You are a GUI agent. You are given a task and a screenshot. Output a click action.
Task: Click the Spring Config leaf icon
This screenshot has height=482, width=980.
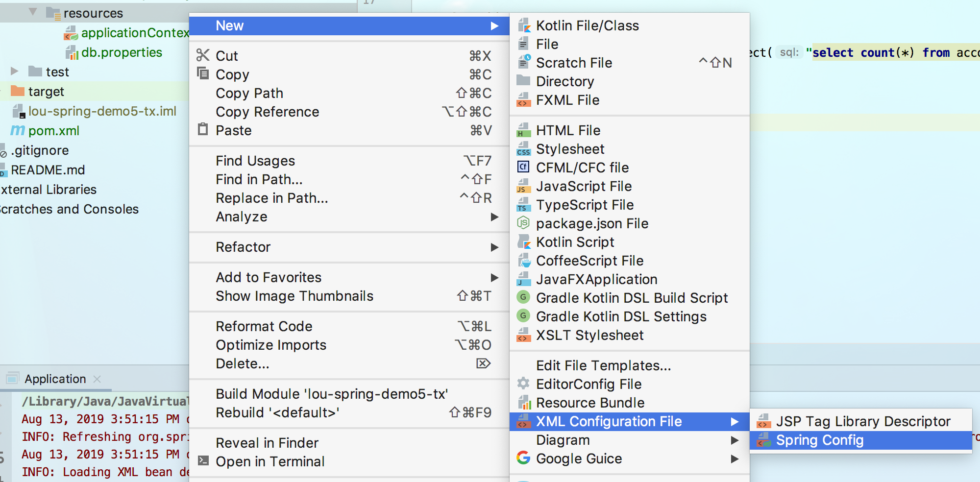click(x=763, y=440)
